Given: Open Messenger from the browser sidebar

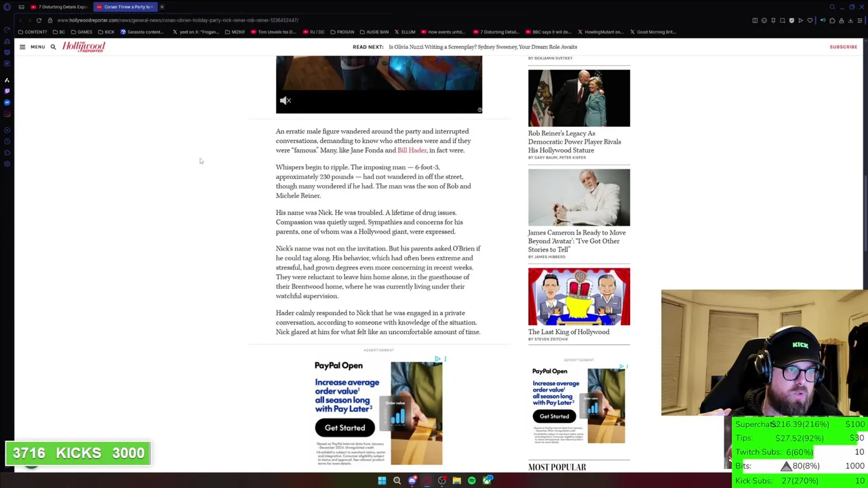Looking at the screenshot, I should point(7,102).
